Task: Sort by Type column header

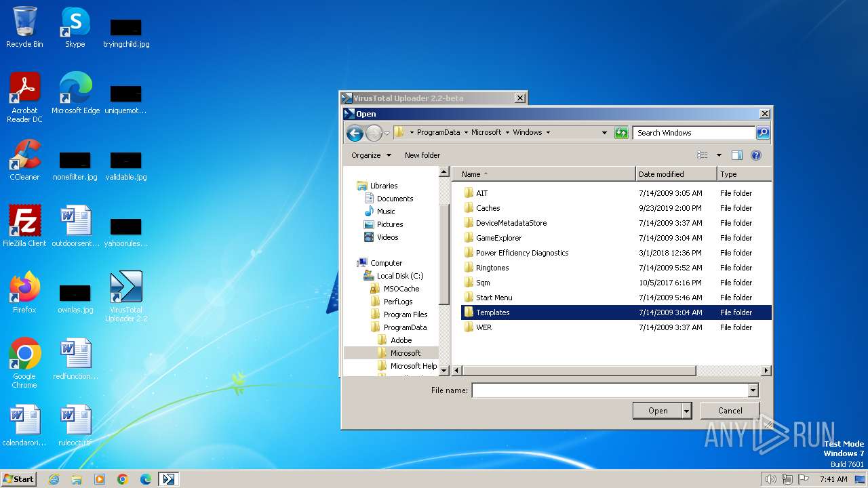Action: coord(744,174)
